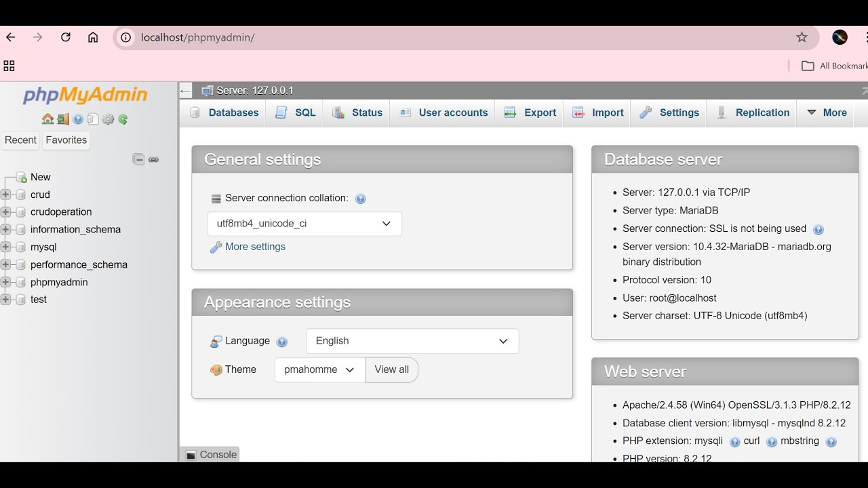868x488 pixels.
Task: Expand the crudoperation database node
Action: 6,212
